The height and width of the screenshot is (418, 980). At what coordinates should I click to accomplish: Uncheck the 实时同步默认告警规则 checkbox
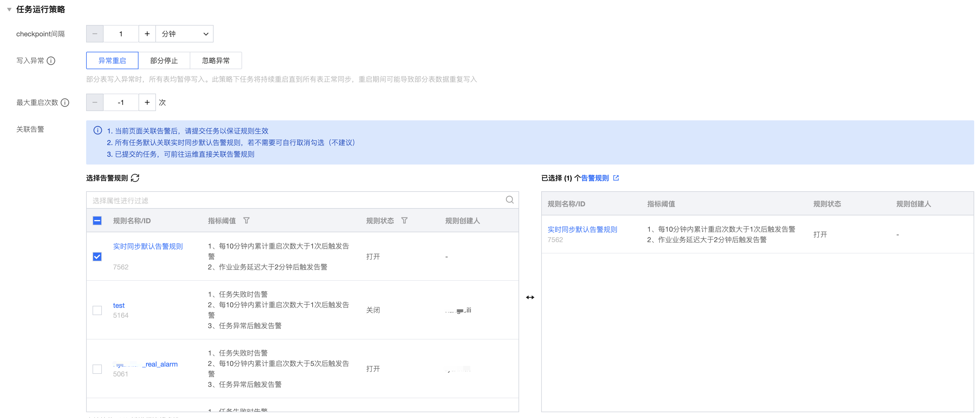click(97, 256)
